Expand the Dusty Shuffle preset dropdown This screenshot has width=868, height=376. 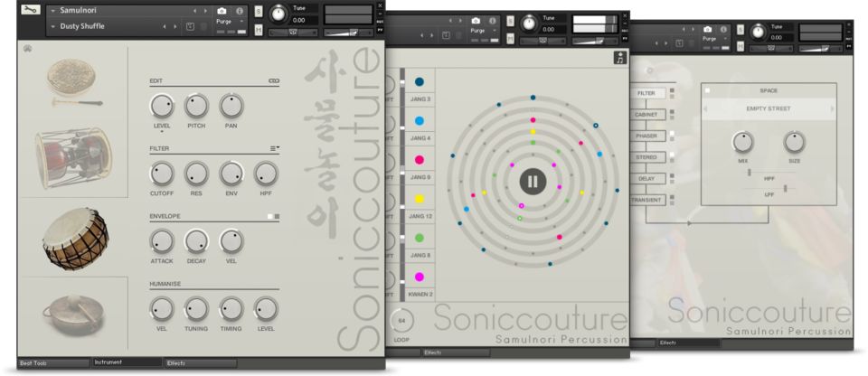52,27
